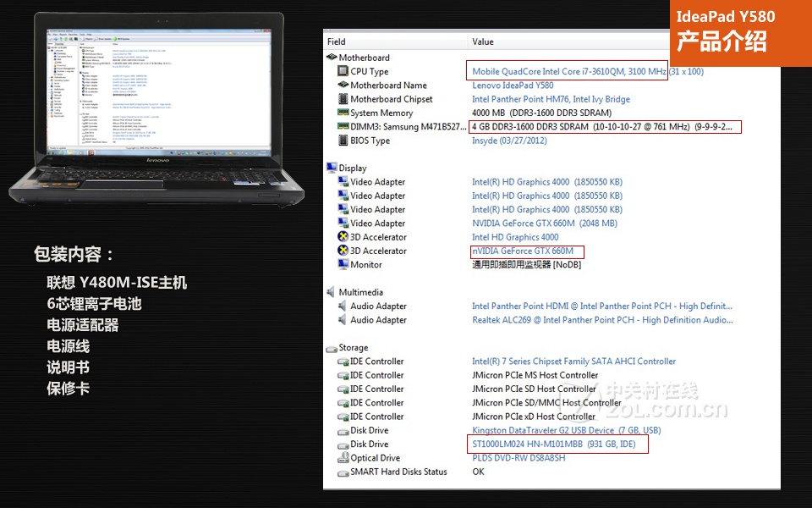This screenshot has height=508, width=812.
Task: Select the System Memory field label
Action: [381, 113]
